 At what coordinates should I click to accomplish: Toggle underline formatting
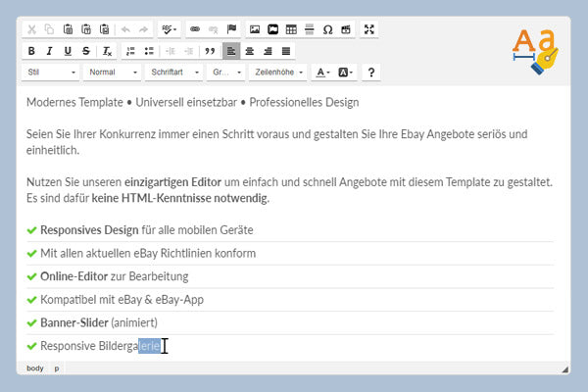tap(68, 51)
